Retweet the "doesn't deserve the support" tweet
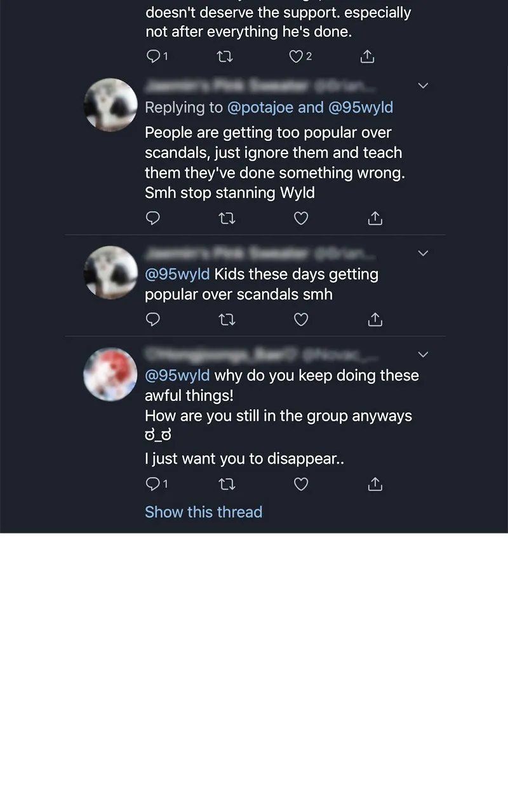The width and height of the screenshot is (508, 812). (225, 56)
